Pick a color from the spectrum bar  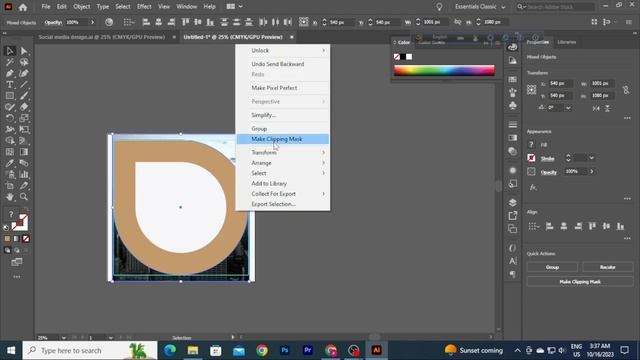444,71
